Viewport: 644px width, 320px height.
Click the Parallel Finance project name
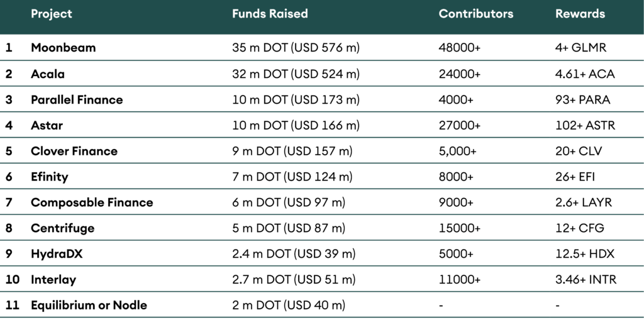[77, 99]
